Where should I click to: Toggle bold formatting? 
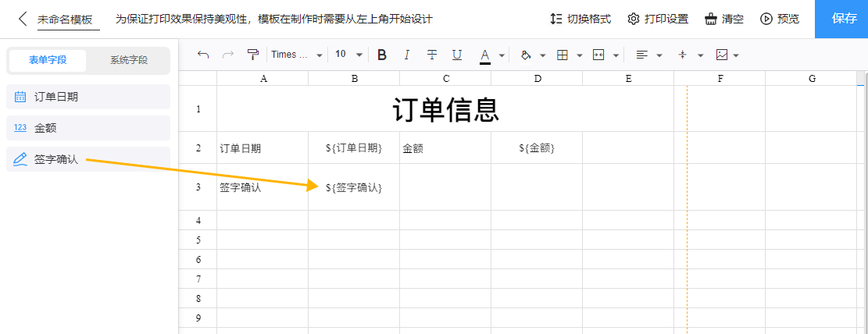tap(381, 55)
